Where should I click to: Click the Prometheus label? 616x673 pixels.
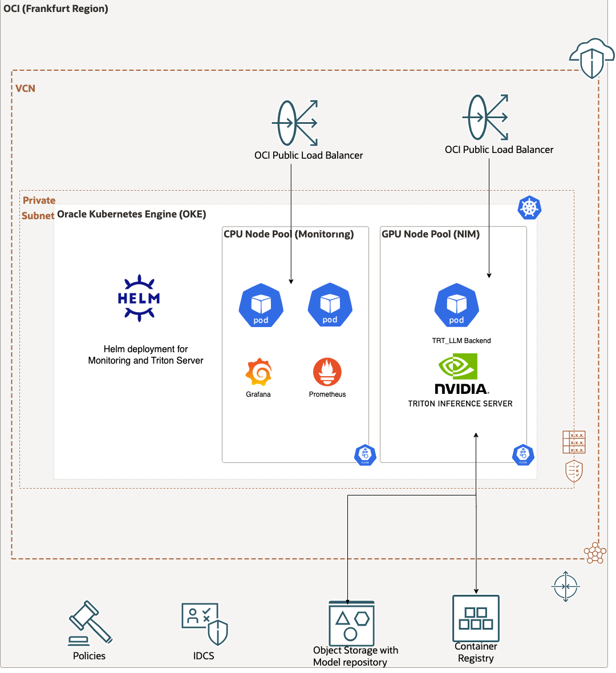point(327,394)
